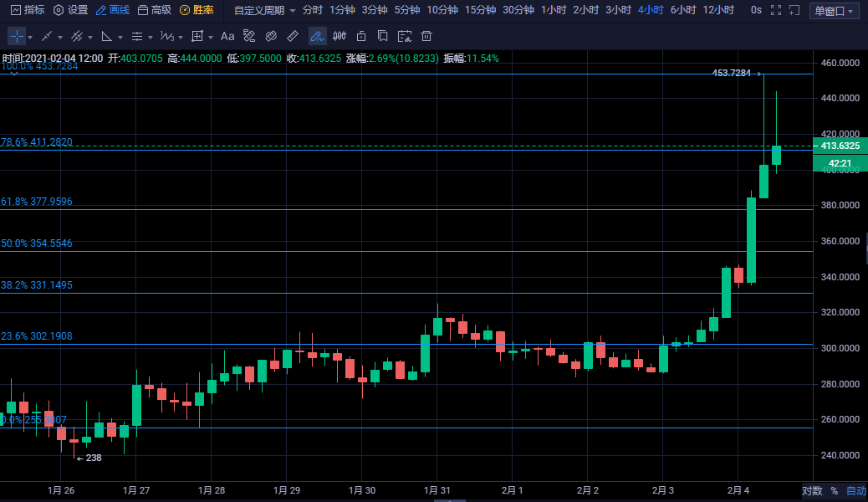Click the candlestick pattern tool icon
Viewport: 868px width, 502px height.
(340, 37)
